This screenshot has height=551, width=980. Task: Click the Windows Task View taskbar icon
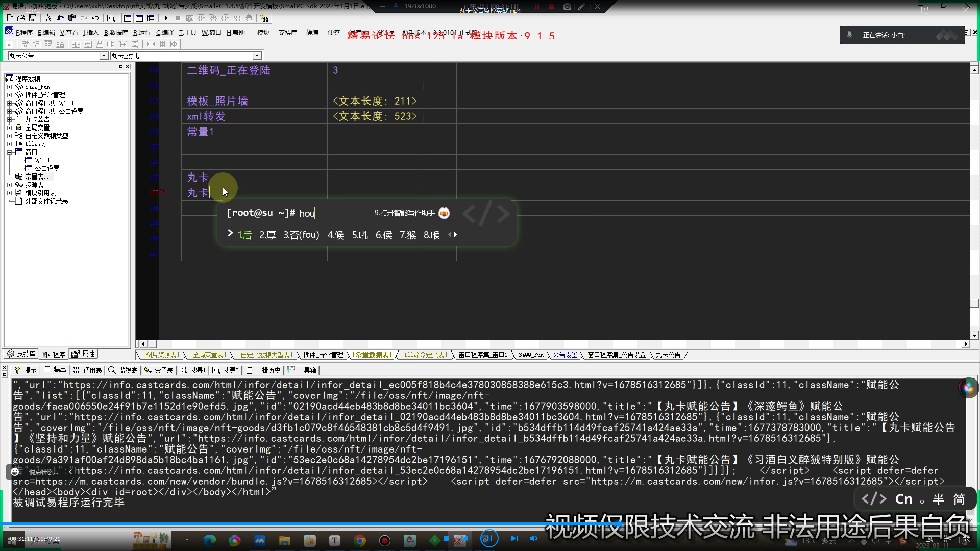(x=184, y=540)
